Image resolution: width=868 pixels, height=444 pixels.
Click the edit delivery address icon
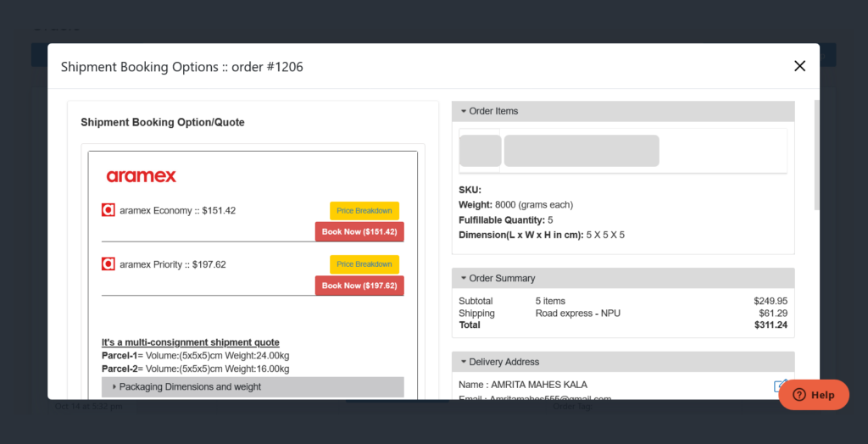(781, 386)
